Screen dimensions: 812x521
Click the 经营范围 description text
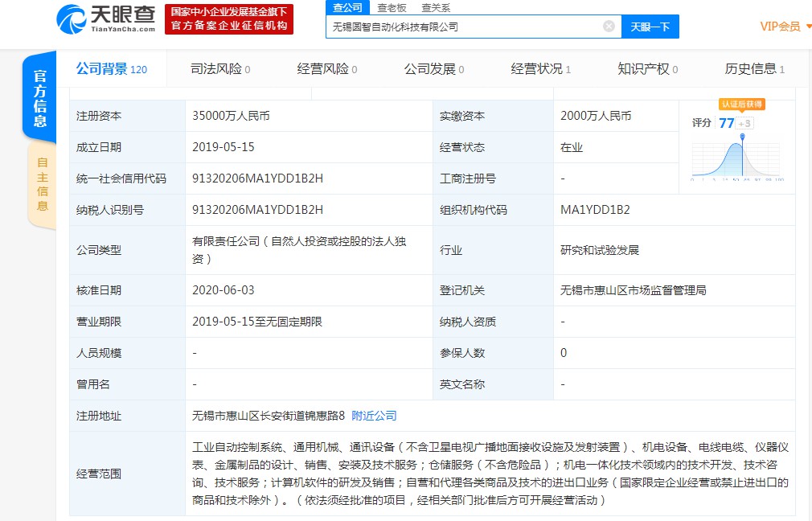click(x=490, y=474)
